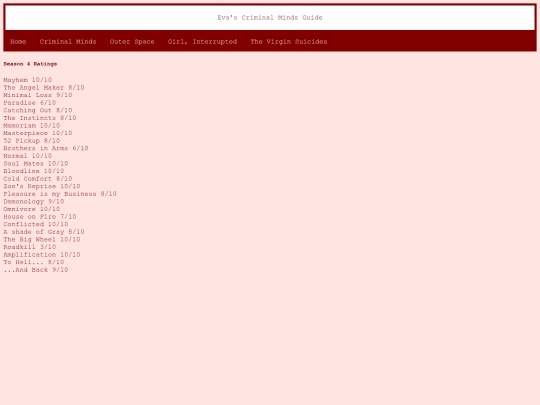Viewport: 540px width, 405px height.
Task: Select the Demonology 9/10 line
Action: (x=34, y=201)
